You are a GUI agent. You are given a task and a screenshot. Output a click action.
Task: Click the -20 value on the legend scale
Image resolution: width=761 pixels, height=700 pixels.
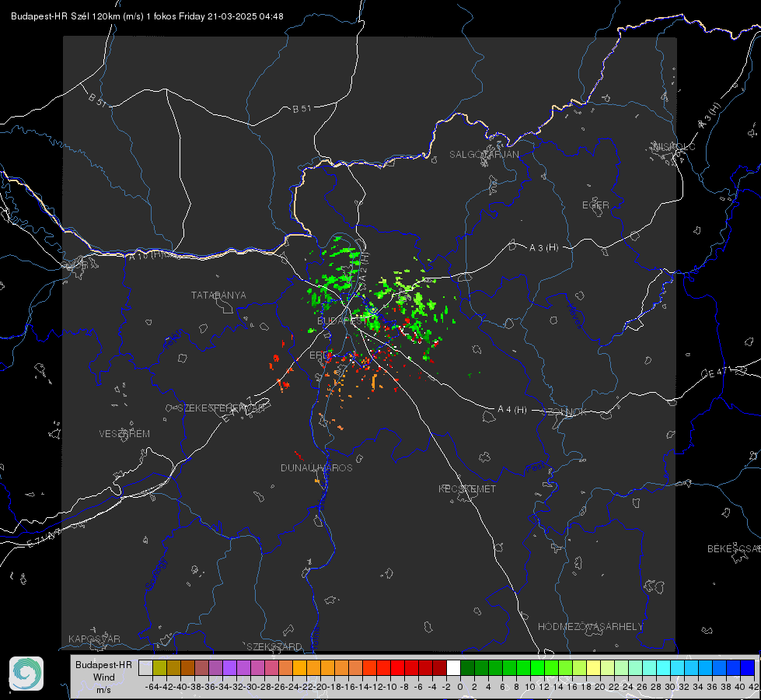tap(320, 687)
